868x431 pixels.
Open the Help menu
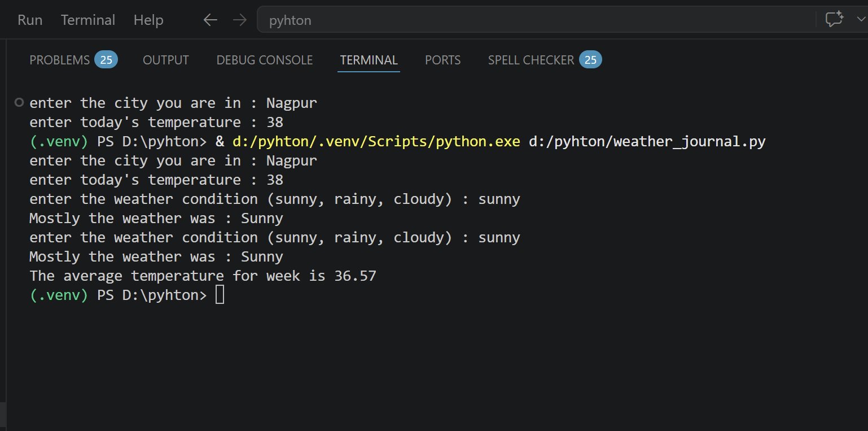(148, 20)
